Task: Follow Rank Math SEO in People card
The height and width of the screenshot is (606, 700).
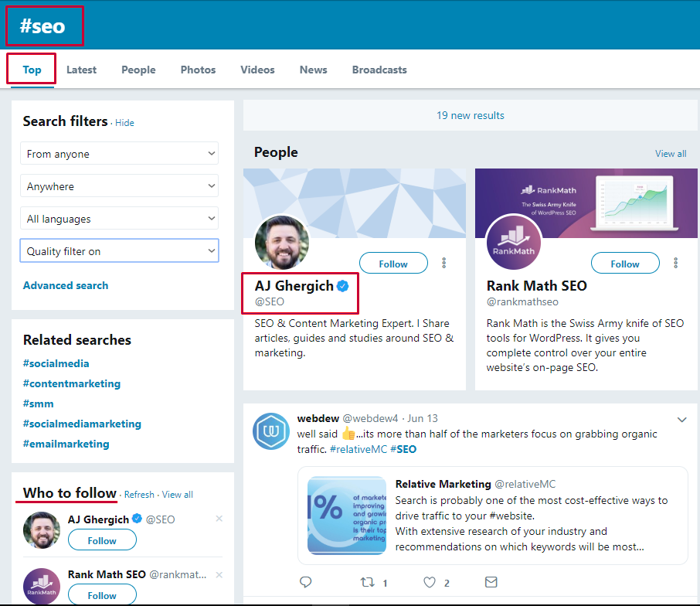Action: click(625, 264)
